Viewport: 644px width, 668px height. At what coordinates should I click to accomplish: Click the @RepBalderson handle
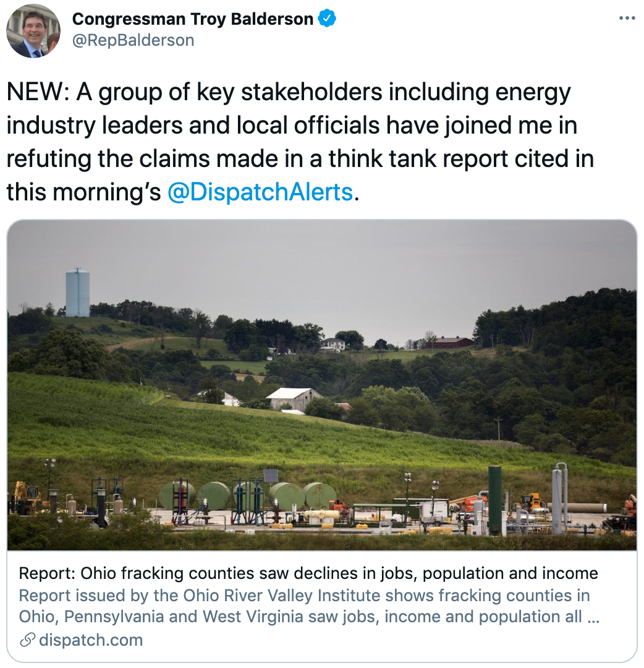[x=133, y=40]
